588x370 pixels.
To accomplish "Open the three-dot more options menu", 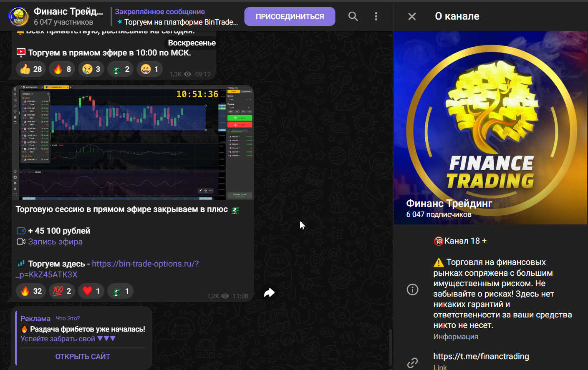I will 376,16.
